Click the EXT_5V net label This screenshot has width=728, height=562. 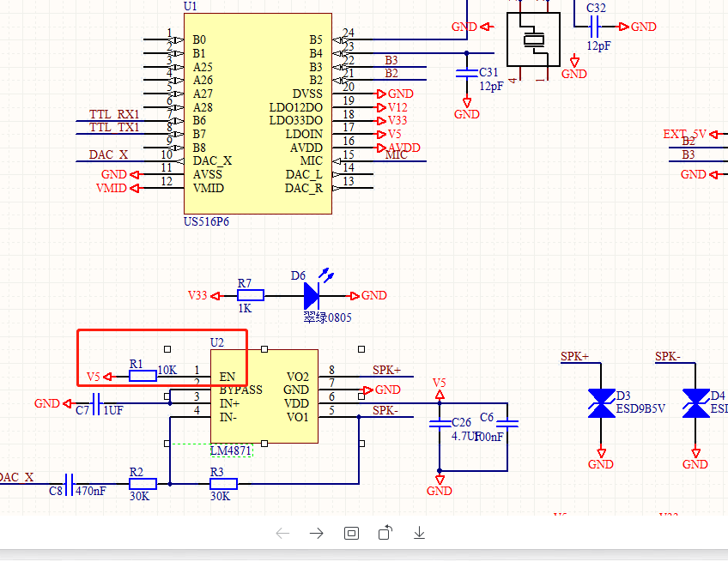click(x=684, y=134)
